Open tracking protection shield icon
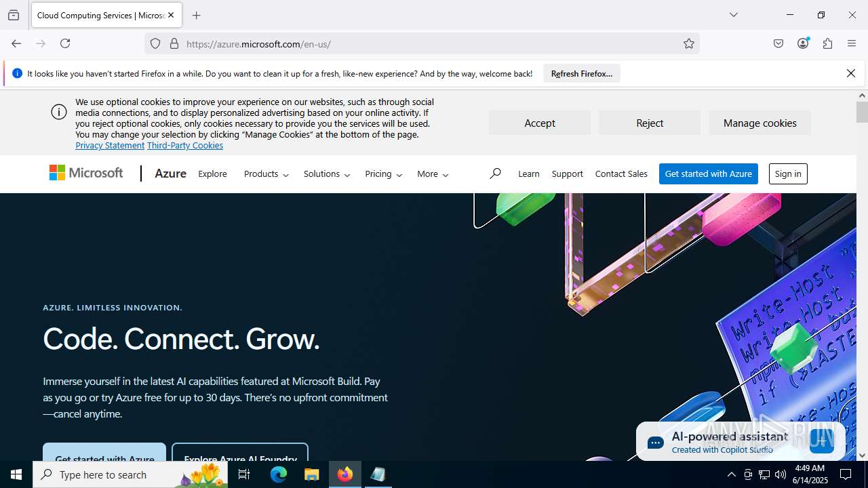This screenshot has height=488, width=868. 155,43
